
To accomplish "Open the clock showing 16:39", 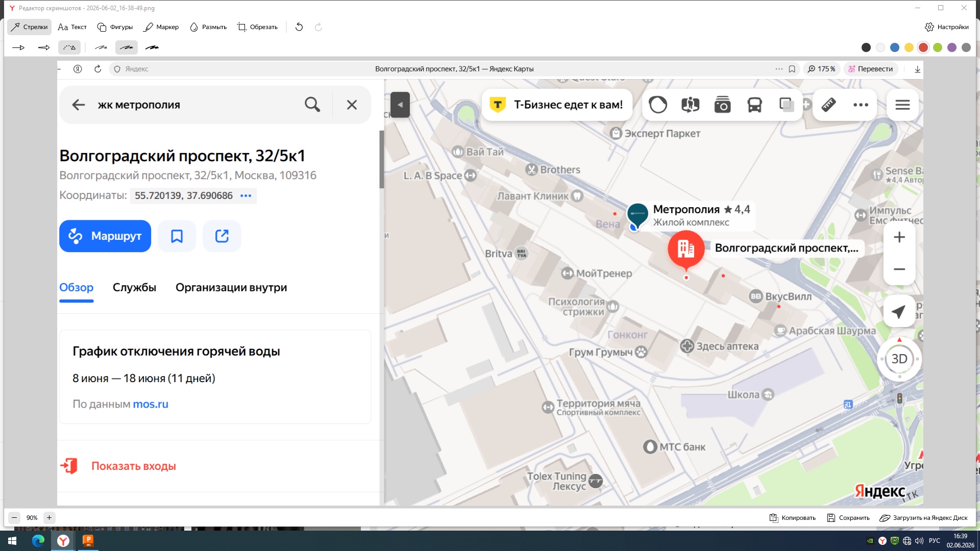I will pyautogui.click(x=960, y=541).
